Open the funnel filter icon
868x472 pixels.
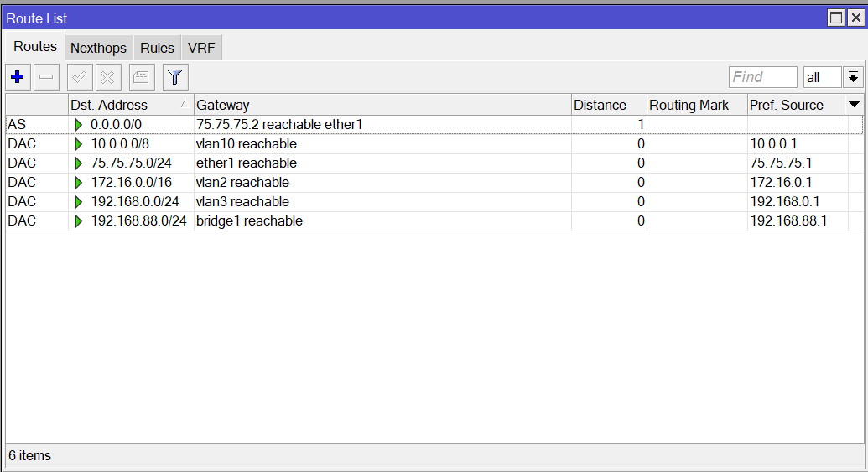point(175,77)
